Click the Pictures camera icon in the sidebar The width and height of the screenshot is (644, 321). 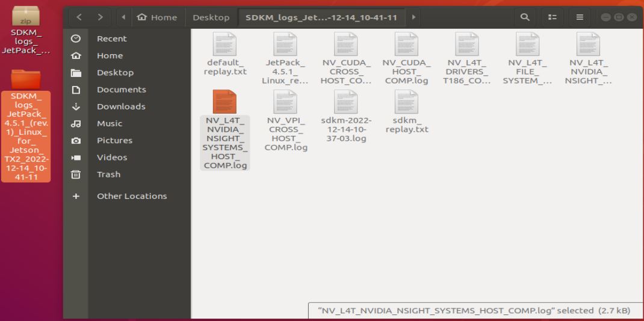point(76,141)
